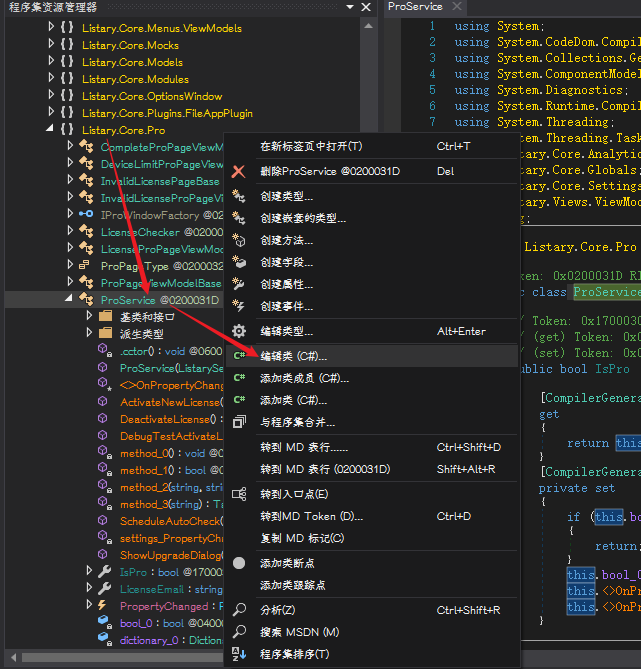Click the folder icon of 基类和接口
This screenshot has width=641, height=669.
[105, 317]
